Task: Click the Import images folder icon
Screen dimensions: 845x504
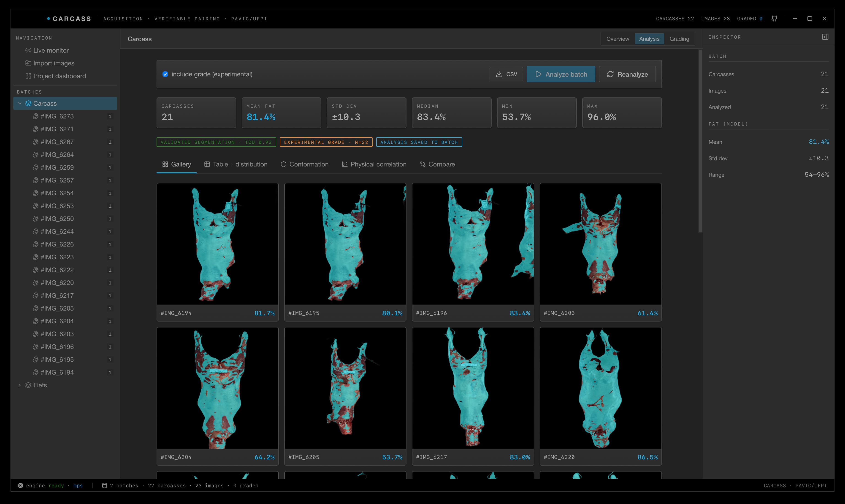Action: point(28,63)
